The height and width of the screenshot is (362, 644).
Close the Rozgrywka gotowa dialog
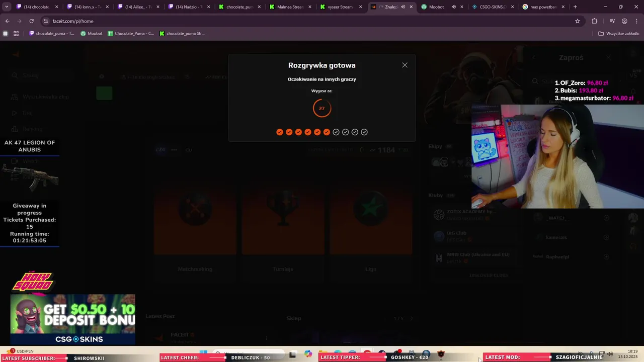coord(405,65)
